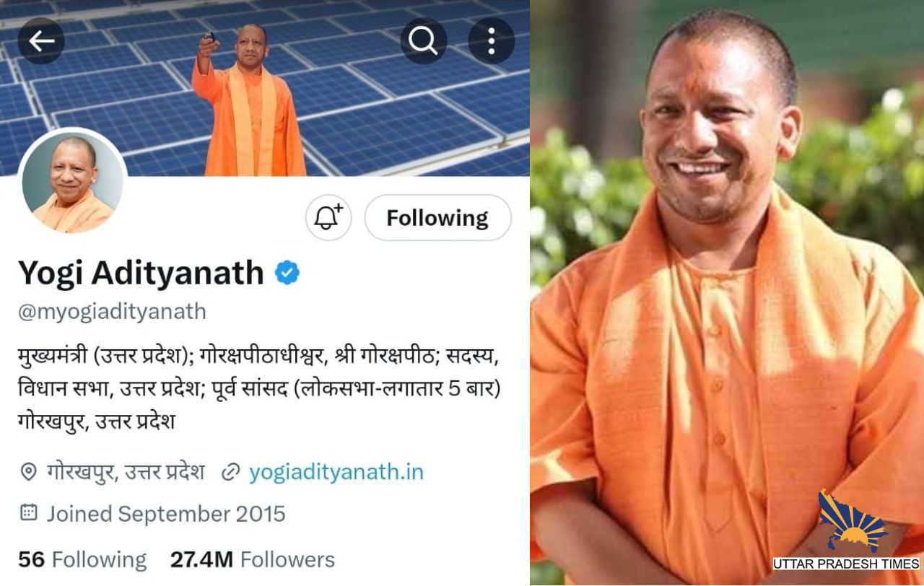Open the three-dot overflow menu
Image resolution: width=924 pixels, height=586 pixels.
click(x=492, y=41)
